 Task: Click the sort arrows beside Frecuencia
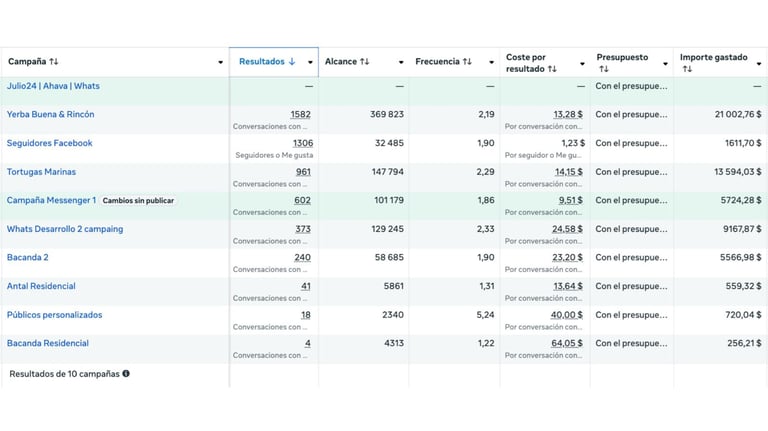467,62
